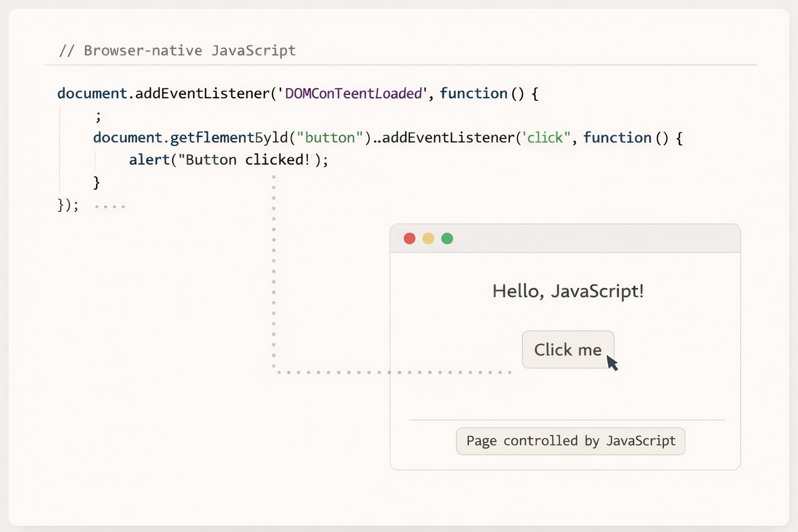
Task: Click the "// Browser-native JavaScript" comment
Action: (177, 50)
